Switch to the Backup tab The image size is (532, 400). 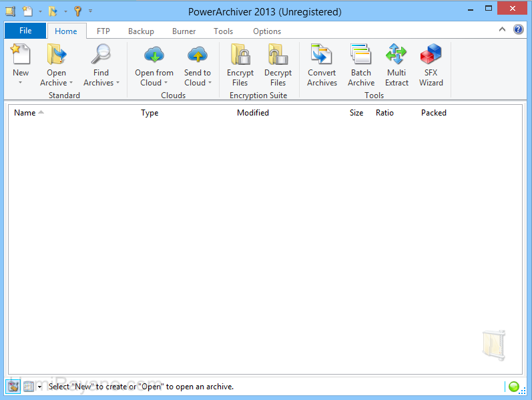(141, 31)
